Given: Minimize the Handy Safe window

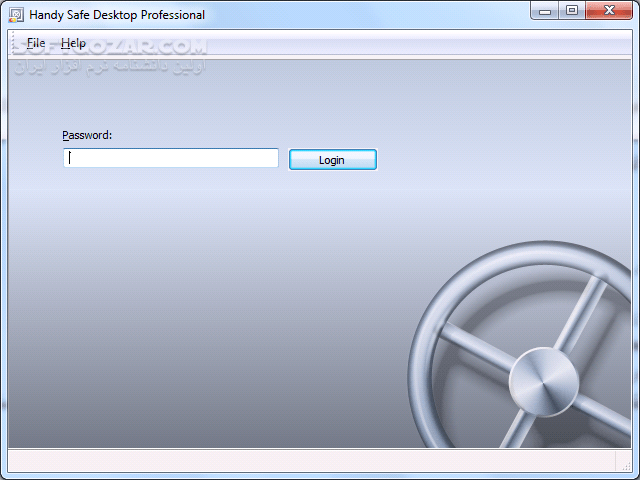Looking at the screenshot, I should point(544,11).
